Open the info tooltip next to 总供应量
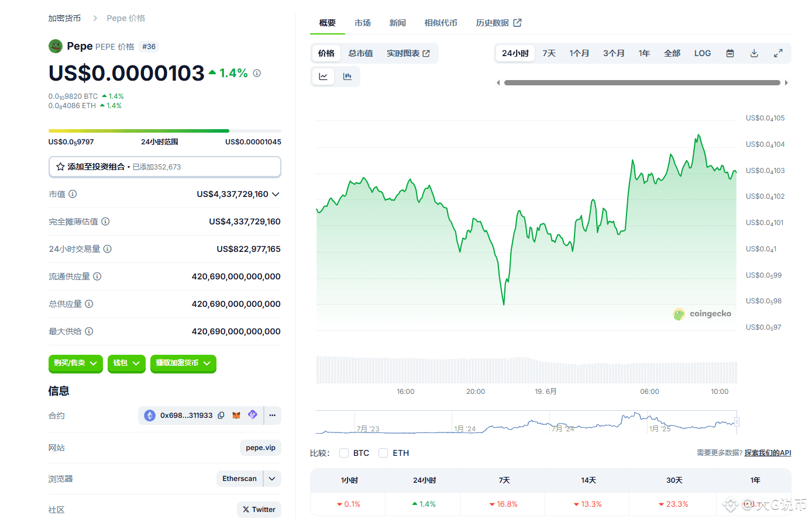This screenshot has height=519, width=812. click(x=89, y=304)
